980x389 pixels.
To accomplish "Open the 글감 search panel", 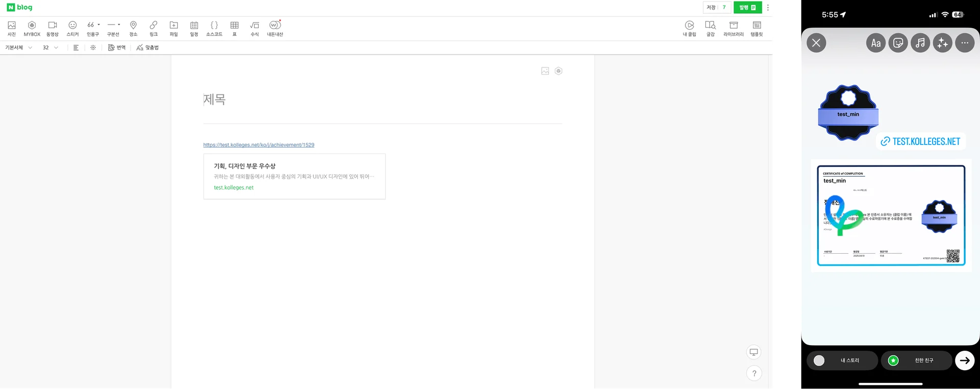I will [710, 29].
